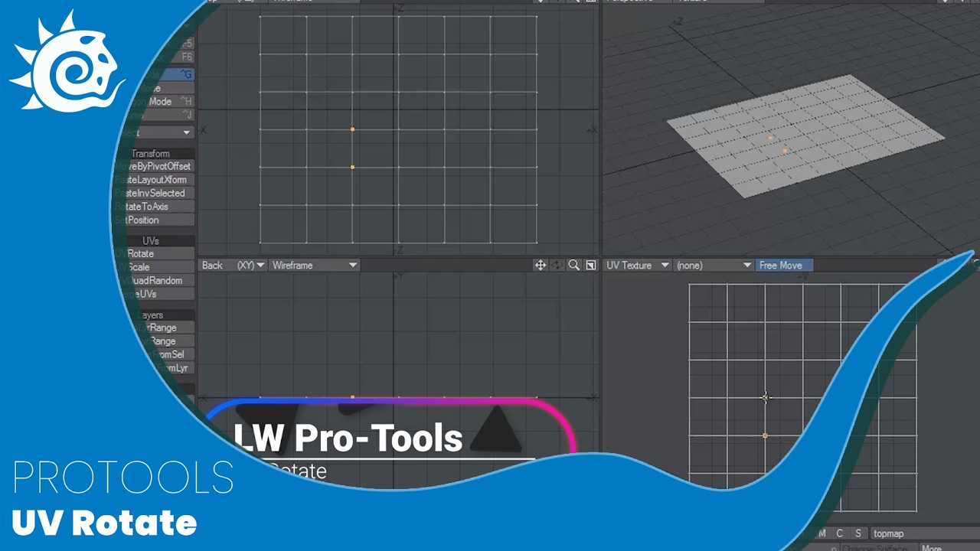The image size is (980, 551).
Task: Open the UV Texture view type dropdown
Action: [638, 266]
